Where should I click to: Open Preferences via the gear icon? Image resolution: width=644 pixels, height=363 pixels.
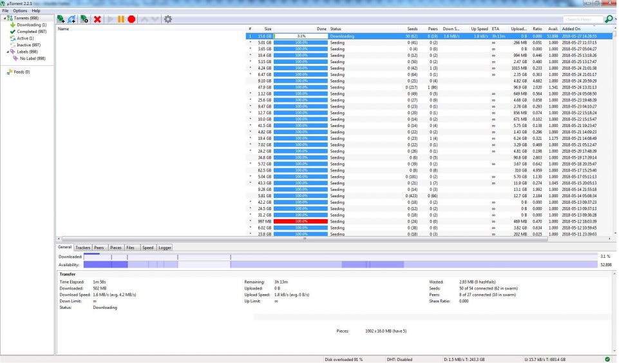point(168,19)
